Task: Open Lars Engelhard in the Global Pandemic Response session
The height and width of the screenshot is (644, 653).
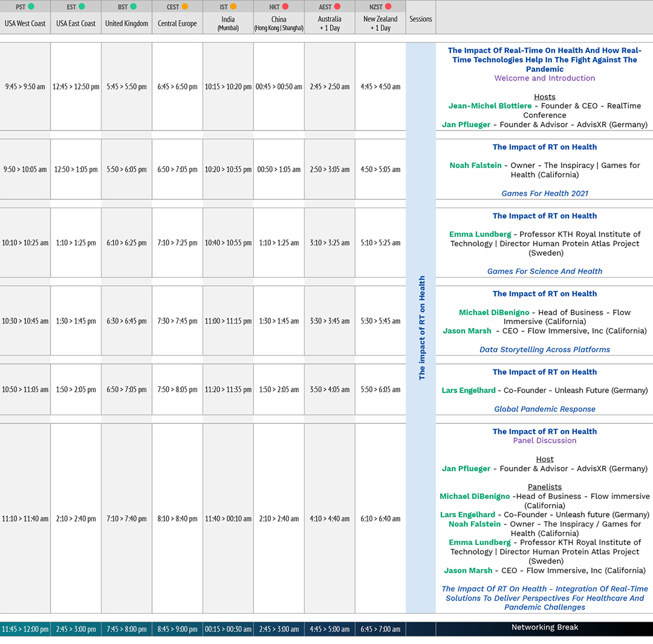Action: 469,390
